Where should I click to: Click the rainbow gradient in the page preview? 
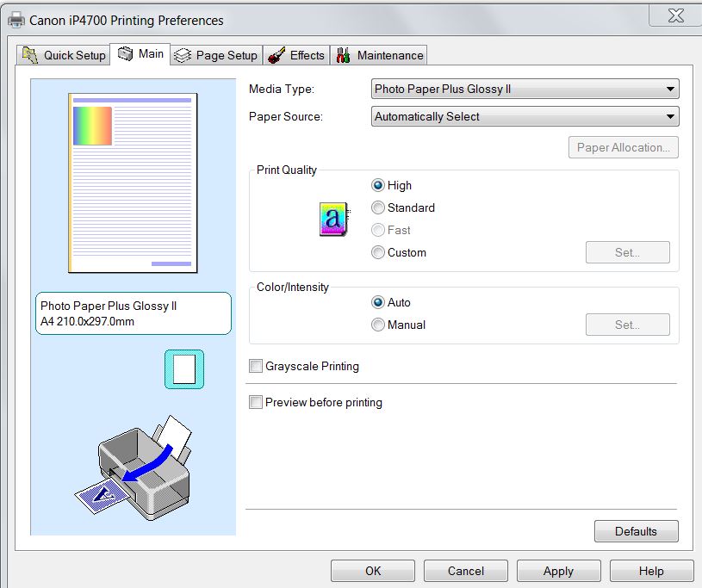92,126
